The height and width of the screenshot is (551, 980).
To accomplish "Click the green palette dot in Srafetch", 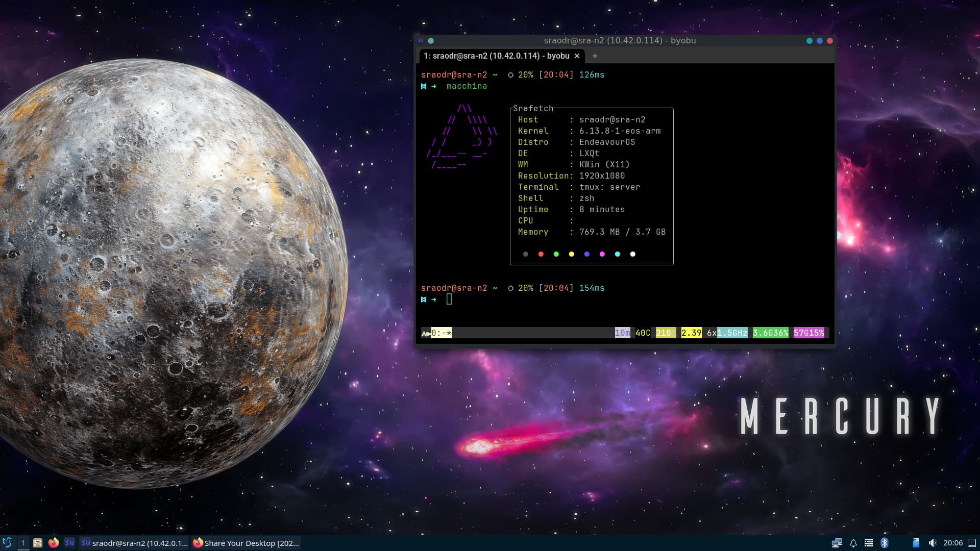I will coord(556,254).
